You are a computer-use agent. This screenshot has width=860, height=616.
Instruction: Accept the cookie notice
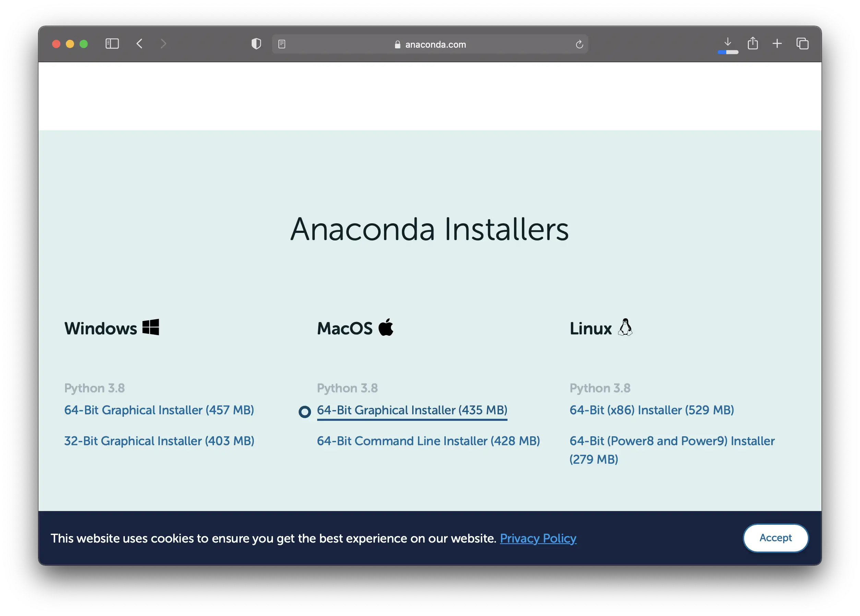click(775, 538)
